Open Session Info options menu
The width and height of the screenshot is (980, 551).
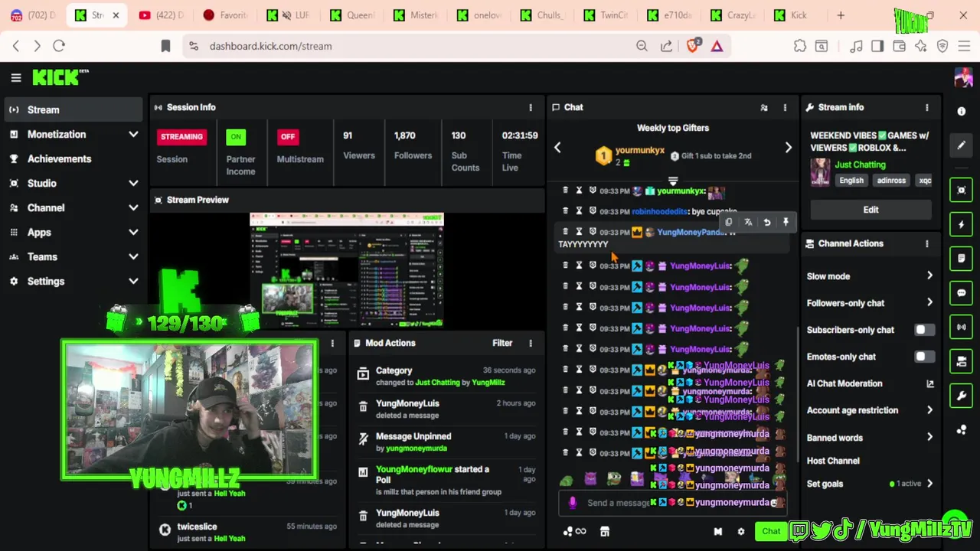(x=531, y=107)
